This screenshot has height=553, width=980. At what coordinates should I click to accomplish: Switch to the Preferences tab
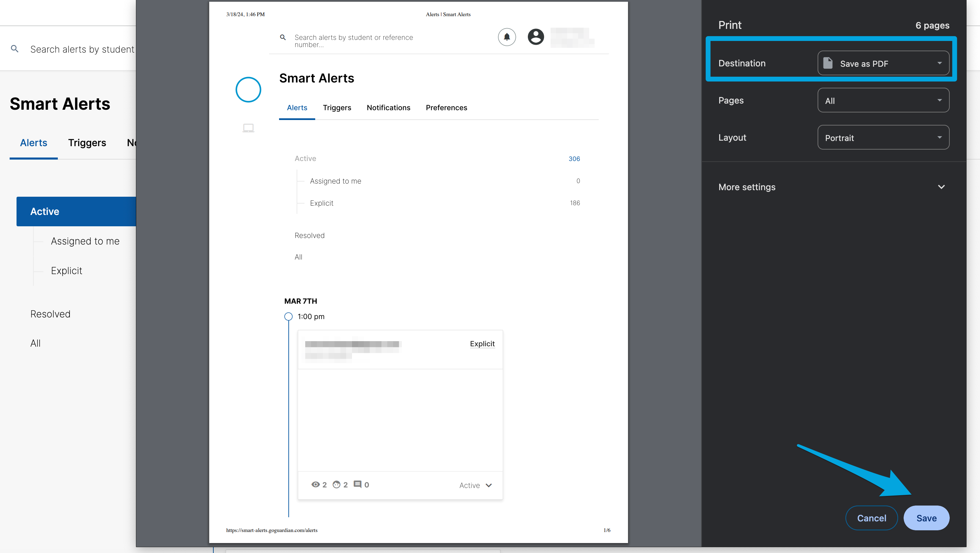click(446, 108)
